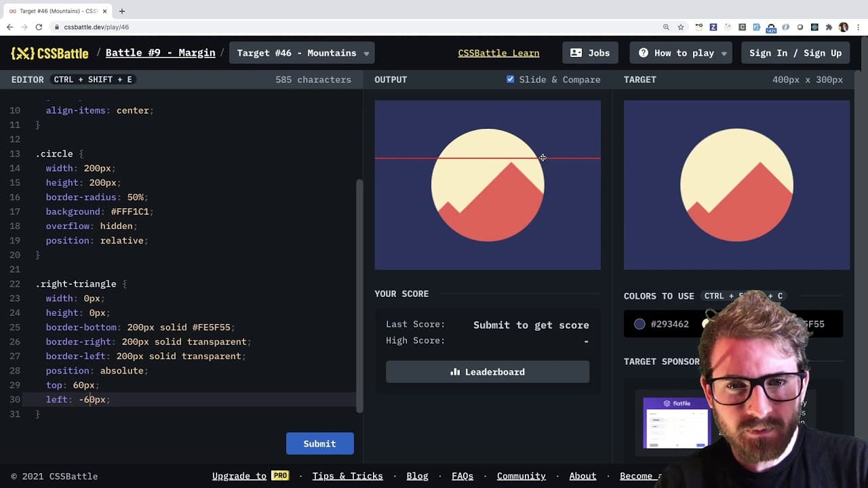Open the Community footer link
Viewport: 868px width, 488px height.
(x=521, y=476)
